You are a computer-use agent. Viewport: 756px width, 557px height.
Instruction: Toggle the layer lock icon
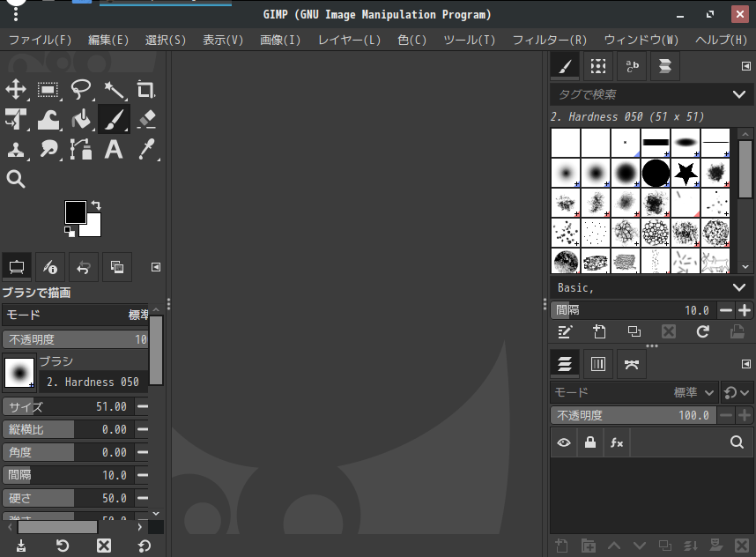(590, 443)
